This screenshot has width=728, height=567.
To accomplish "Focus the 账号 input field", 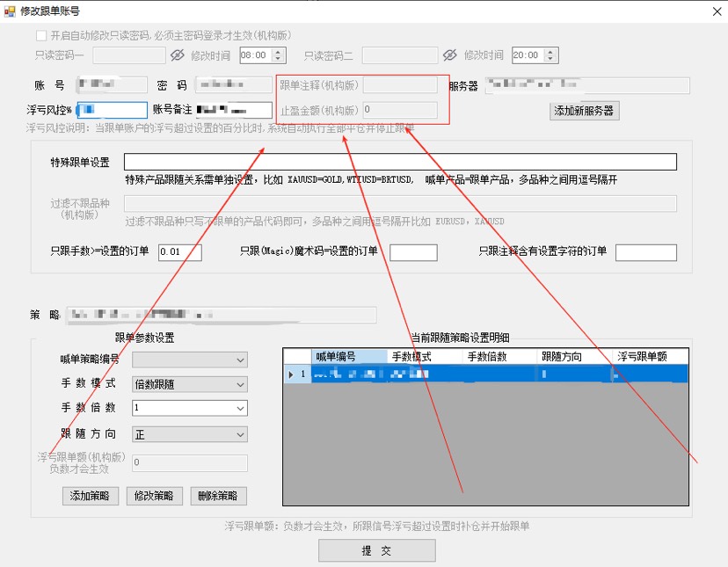I will tap(112, 85).
